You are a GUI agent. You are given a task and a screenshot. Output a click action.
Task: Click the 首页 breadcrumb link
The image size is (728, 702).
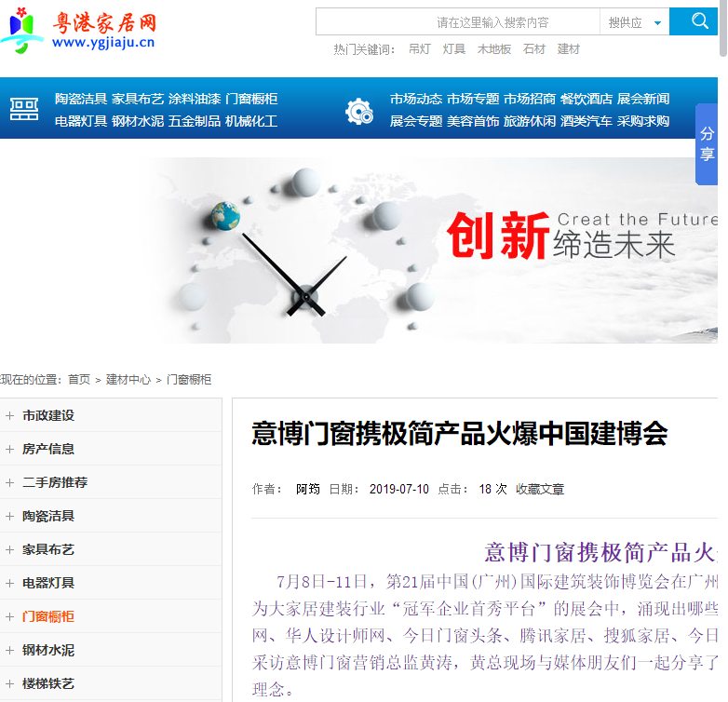(79, 379)
